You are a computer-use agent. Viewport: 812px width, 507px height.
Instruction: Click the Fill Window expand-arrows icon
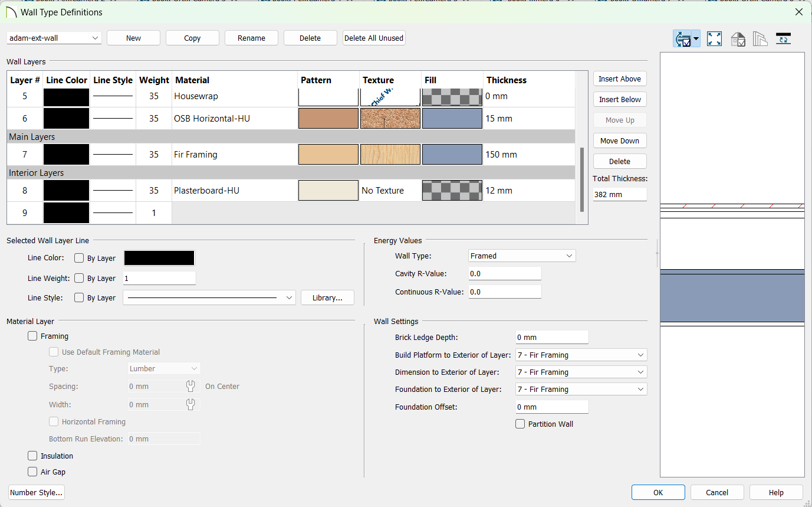point(714,39)
